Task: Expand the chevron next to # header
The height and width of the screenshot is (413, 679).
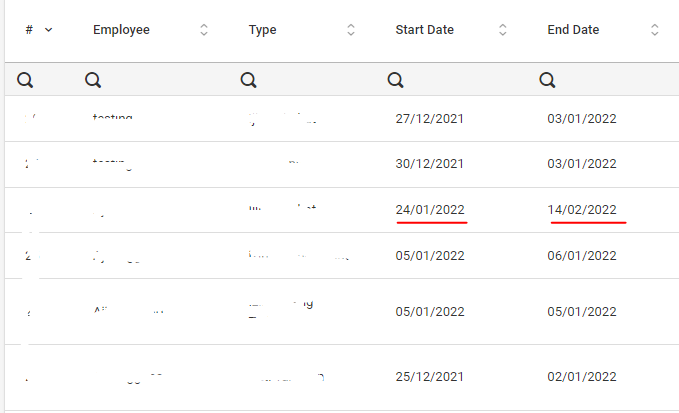Action: [x=49, y=30]
